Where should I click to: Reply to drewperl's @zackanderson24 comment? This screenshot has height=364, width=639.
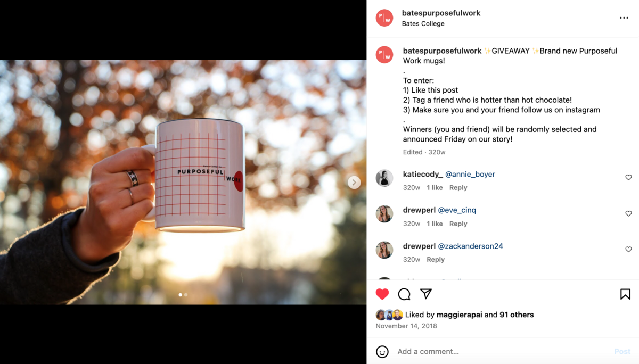click(436, 259)
